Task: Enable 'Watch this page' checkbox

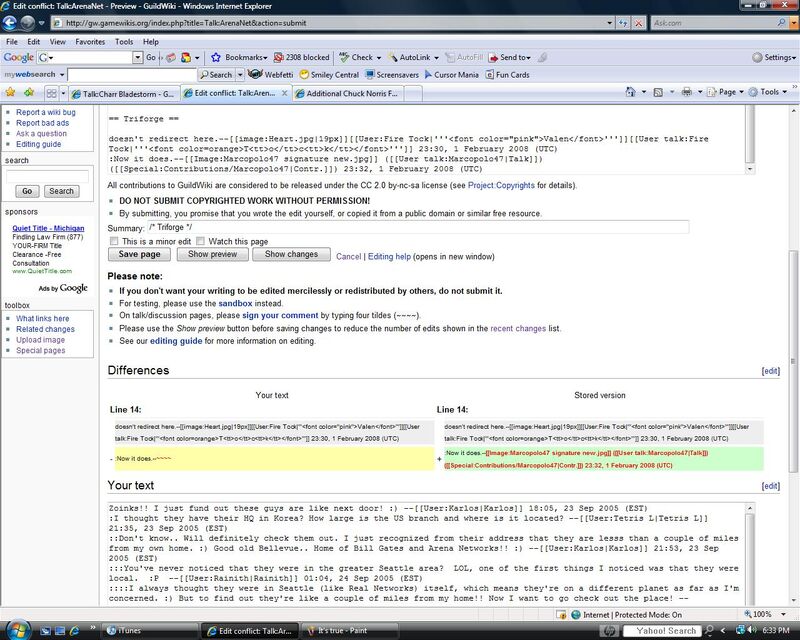Action: coord(201,241)
